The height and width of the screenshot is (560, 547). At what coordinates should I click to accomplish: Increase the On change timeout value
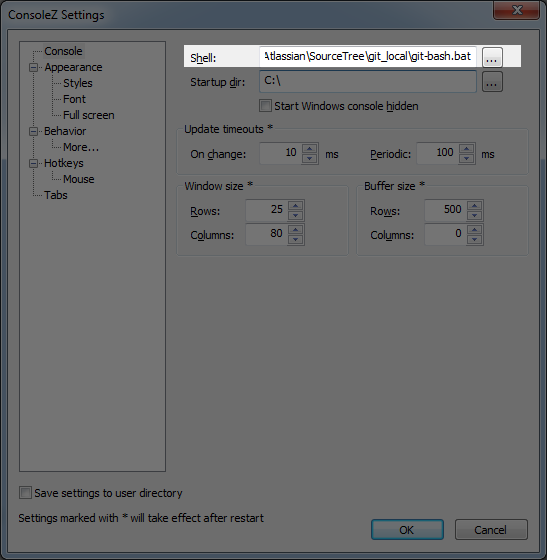pyautogui.click(x=309, y=149)
